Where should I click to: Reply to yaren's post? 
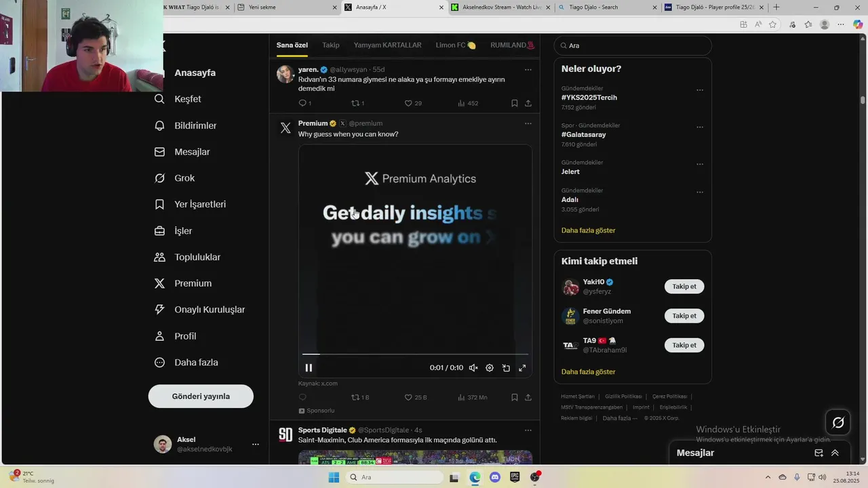coord(303,103)
